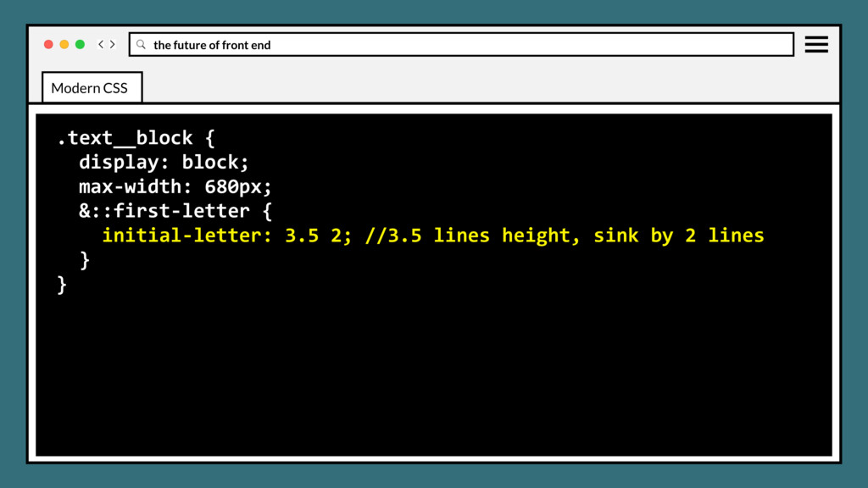Click the yellow comment about sink by 2 lines
This screenshot has height=488, width=868.
coord(565,236)
